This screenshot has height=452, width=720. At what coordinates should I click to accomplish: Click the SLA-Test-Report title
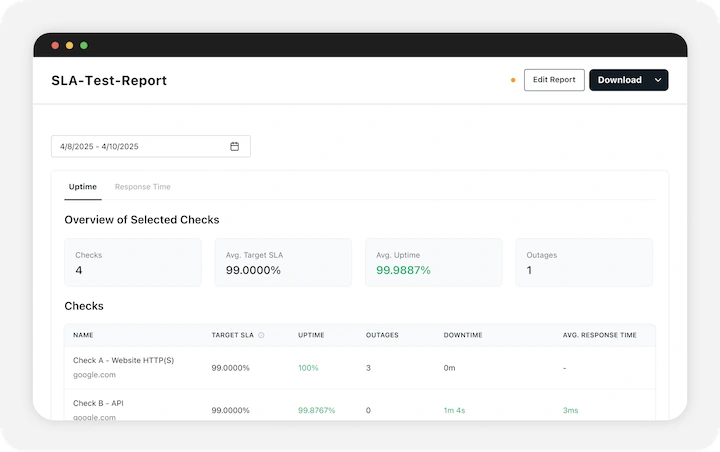pos(109,80)
